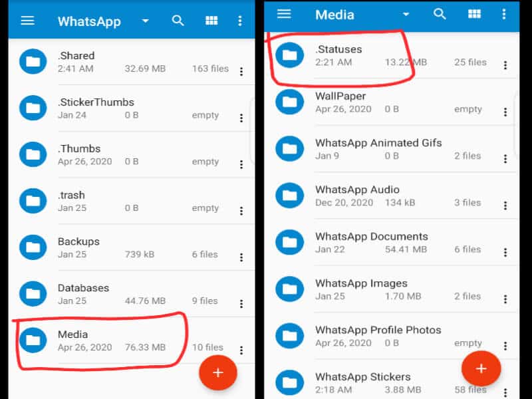
Task: Select the ".Shared" folder name
Action: click(x=76, y=56)
